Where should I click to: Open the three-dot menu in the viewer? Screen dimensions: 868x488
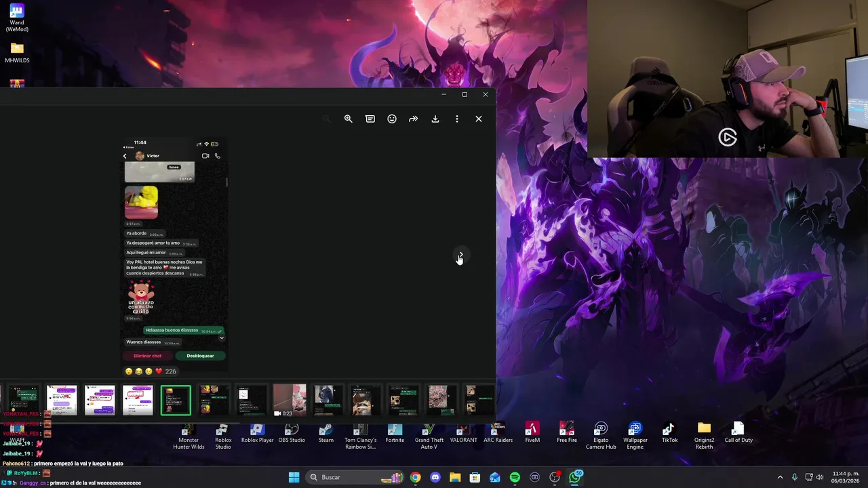(x=457, y=119)
